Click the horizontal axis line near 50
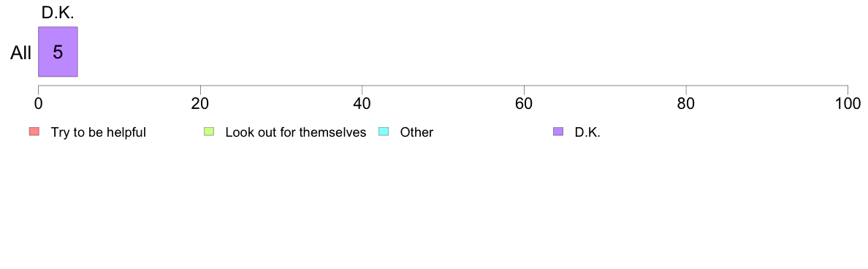Image resolution: width=868 pixels, height=269 pixels. (443, 86)
